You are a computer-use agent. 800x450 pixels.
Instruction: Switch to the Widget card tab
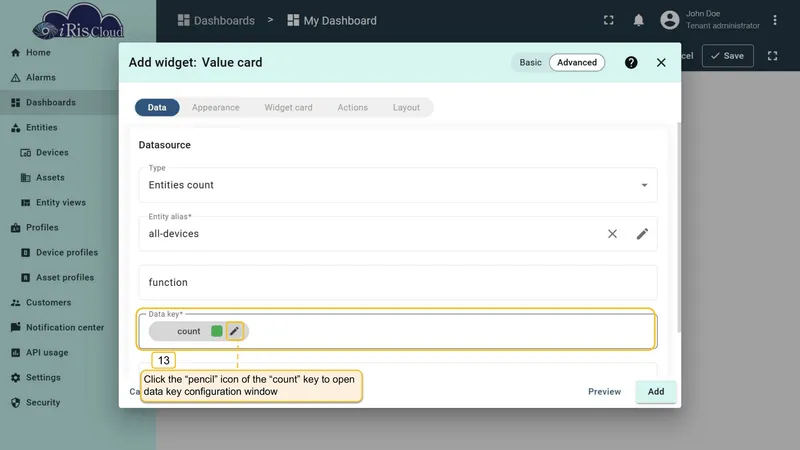[288, 108]
